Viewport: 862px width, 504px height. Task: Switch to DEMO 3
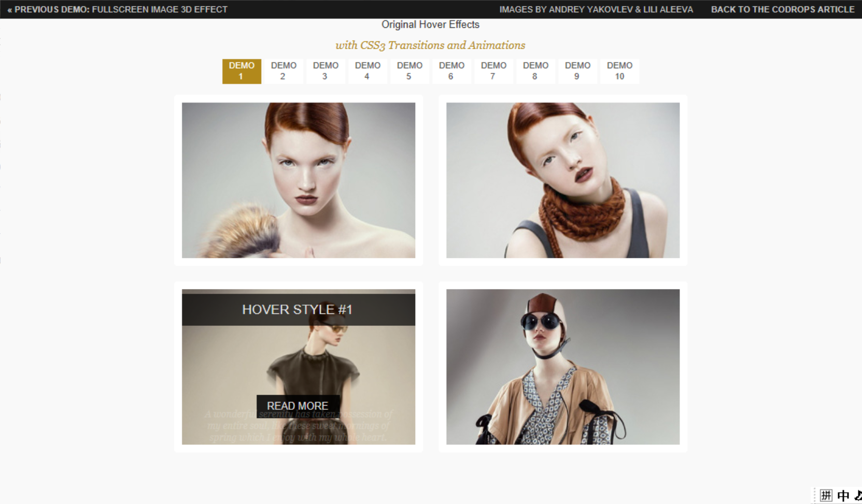[326, 71]
